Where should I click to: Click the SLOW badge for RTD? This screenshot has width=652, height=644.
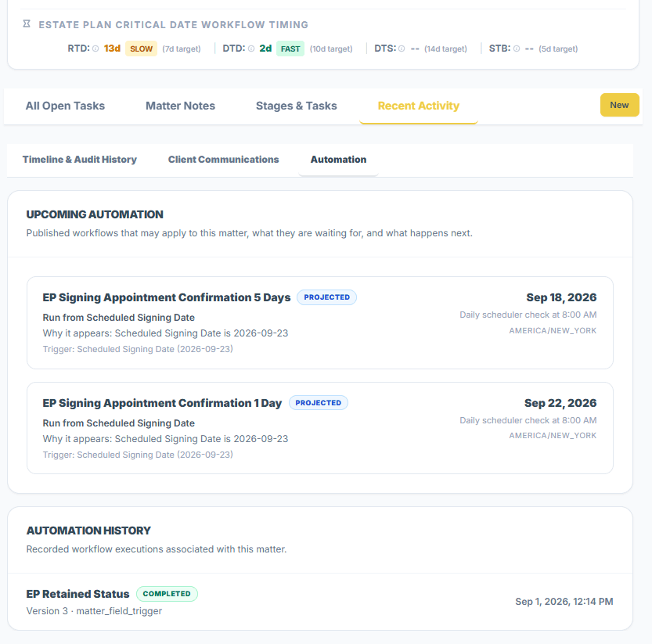point(141,49)
